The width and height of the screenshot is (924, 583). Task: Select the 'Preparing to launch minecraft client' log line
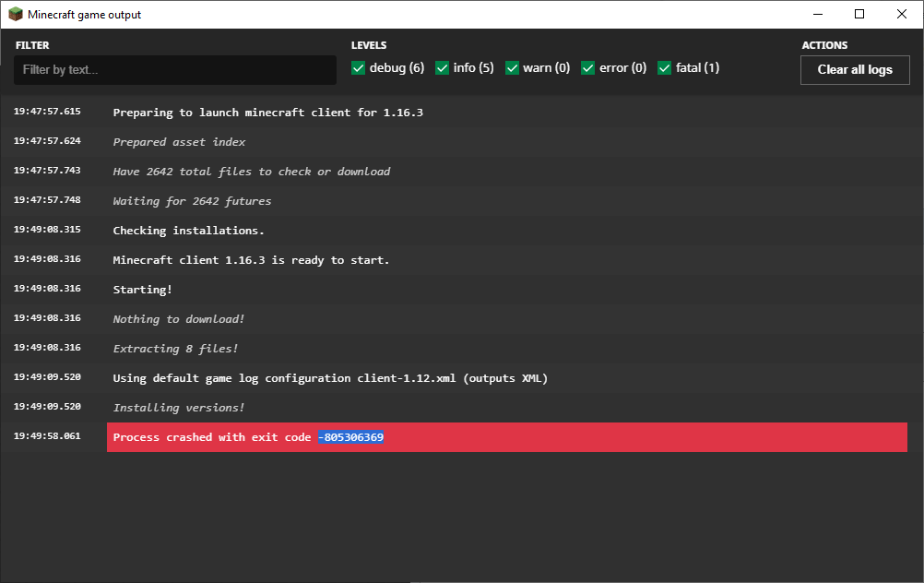(x=267, y=113)
